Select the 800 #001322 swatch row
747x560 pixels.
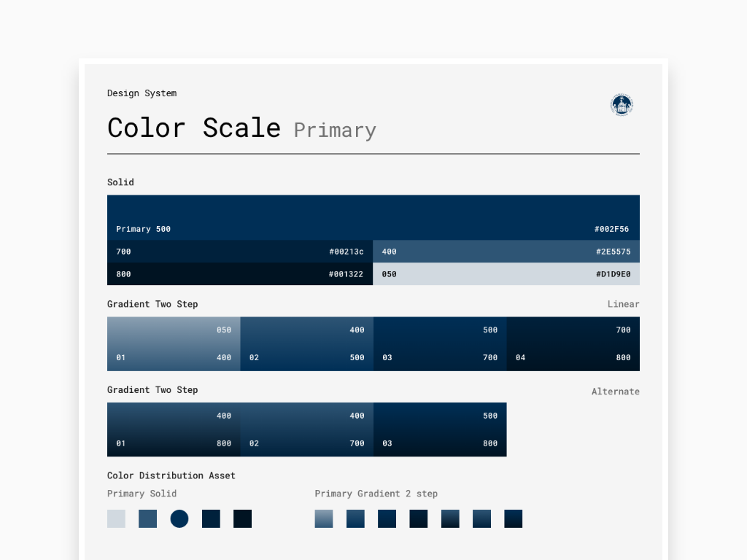240,274
